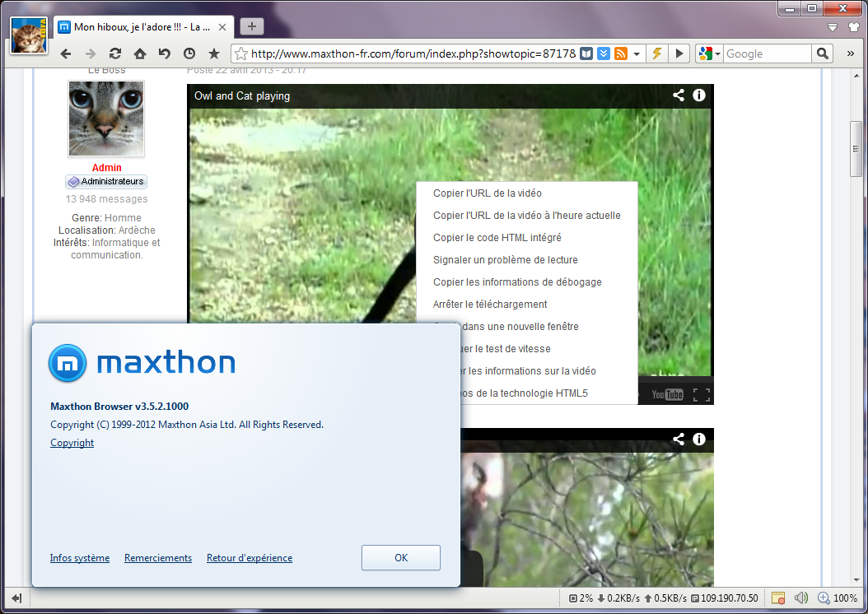The image size is (868, 614).
Task: Share the Owl and Cat video
Action: point(678,95)
